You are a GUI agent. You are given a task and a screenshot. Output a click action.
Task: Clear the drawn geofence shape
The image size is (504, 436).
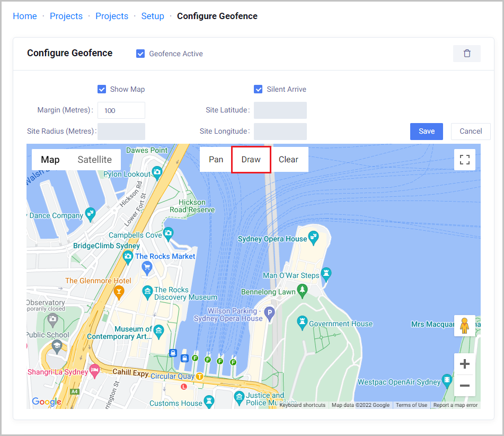point(288,160)
